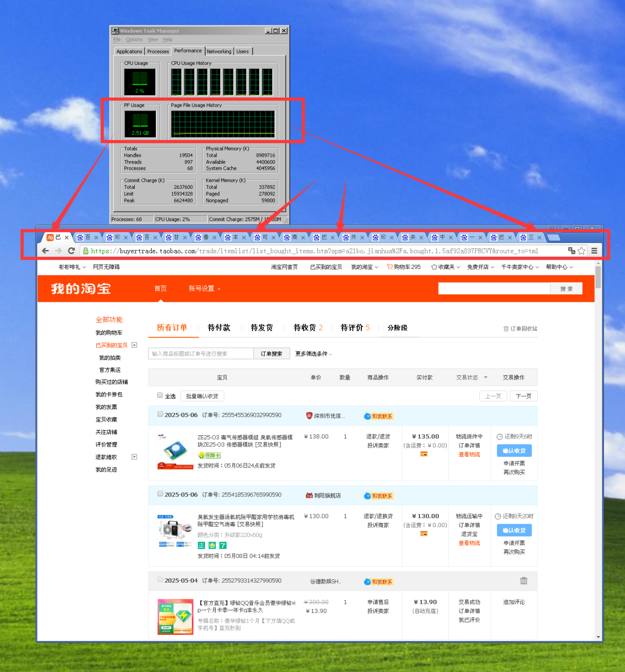Image resolution: width=625 pixels, height=672 pixels.
Task: Click the 搜索 button in orange header
Action: [x=566, y=289]
